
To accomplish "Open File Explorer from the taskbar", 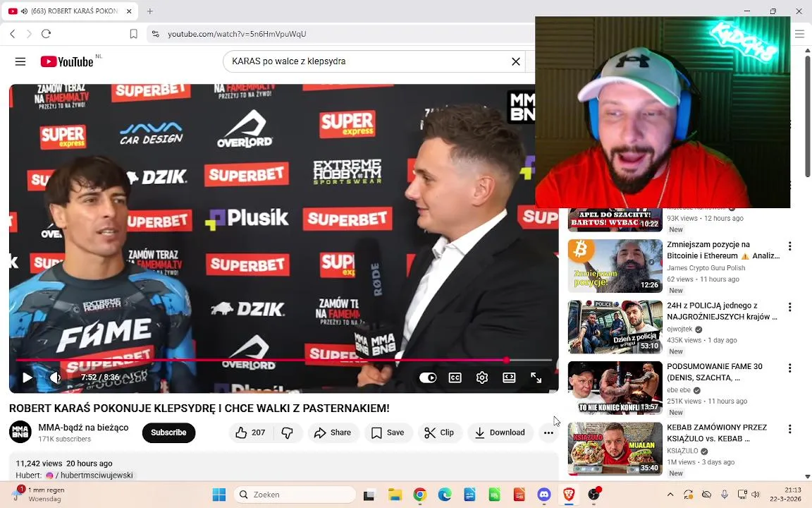I will click(x=395, y=495).
